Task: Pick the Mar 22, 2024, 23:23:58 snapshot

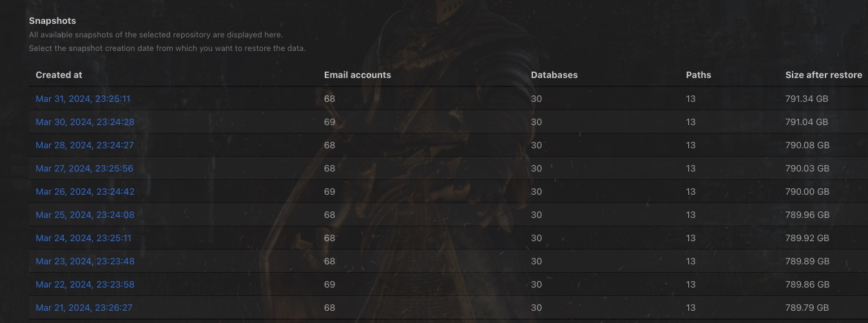Action: pyautogui.click(x=84, y=284)
